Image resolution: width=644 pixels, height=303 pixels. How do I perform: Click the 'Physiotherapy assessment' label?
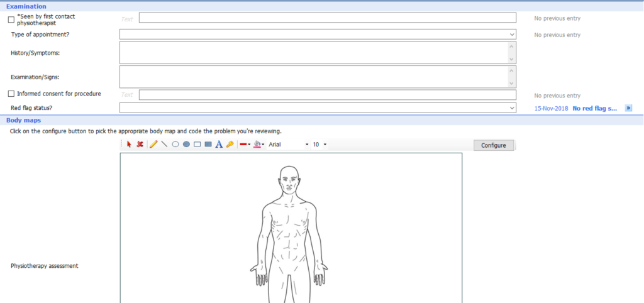[x=45, y=266]
